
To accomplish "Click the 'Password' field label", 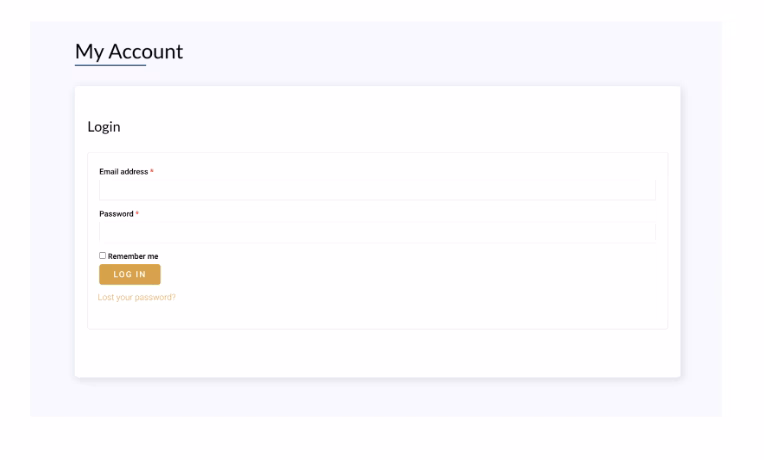I will [116, 214].
